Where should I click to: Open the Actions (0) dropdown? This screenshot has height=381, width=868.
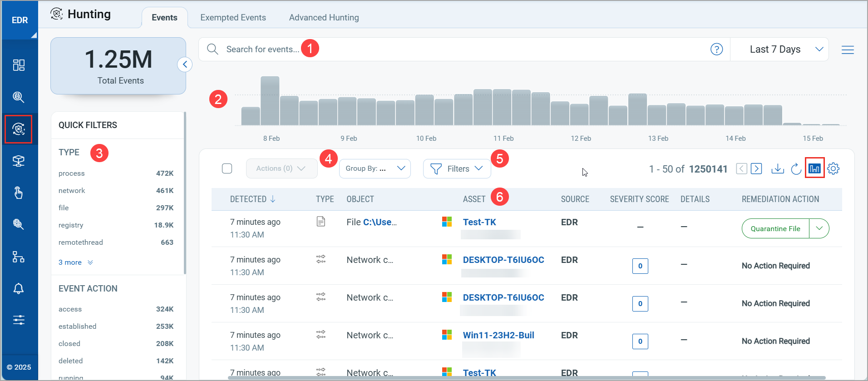coord(281,168)
